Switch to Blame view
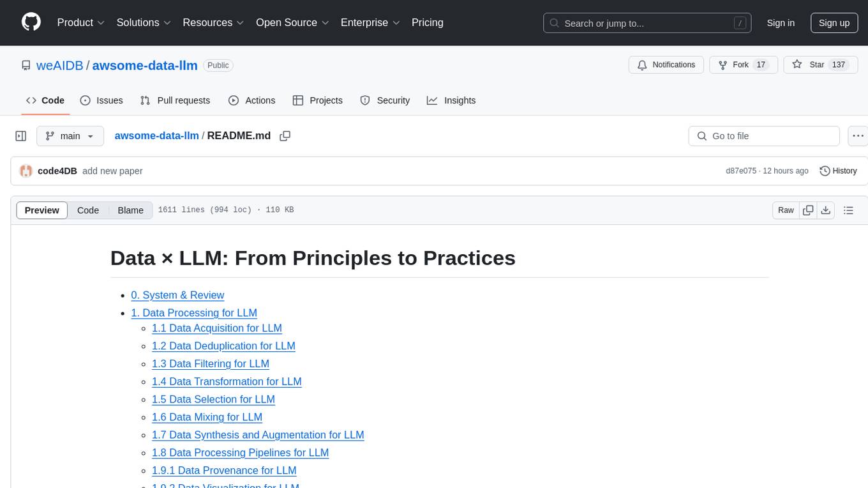The height and width of the screenshot is (488, 868). pos(131,210)
